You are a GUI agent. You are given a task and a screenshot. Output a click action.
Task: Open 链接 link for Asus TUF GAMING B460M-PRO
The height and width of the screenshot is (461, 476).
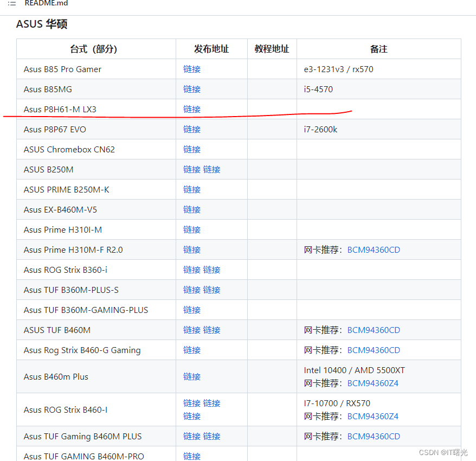pyautogui.click(x=192, y=456)
